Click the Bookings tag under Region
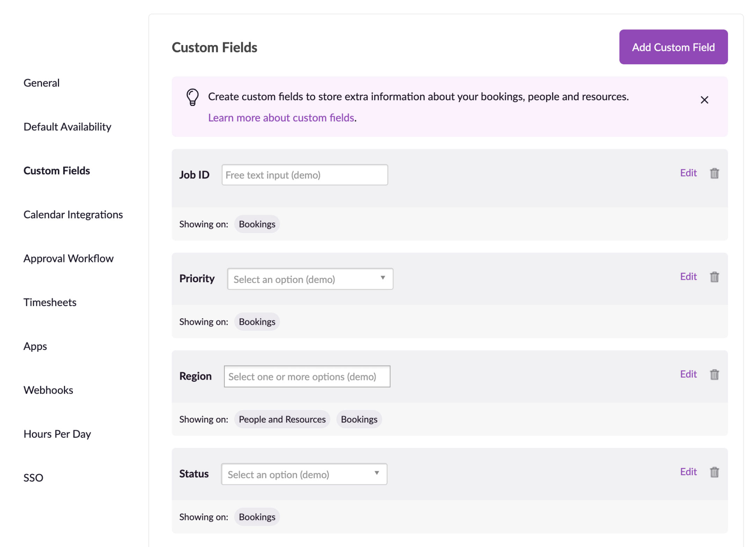Image resolution: width=756 pixels, height=547 pixels. 359,419
